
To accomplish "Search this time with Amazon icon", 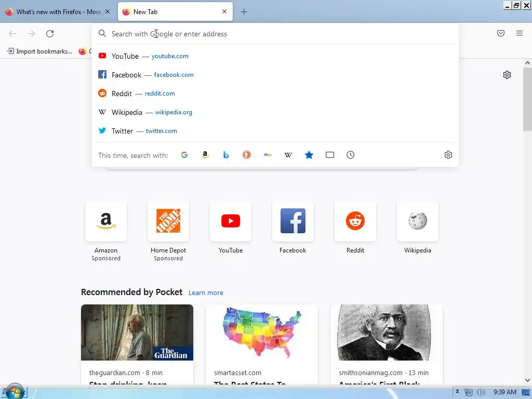I will click(x=205, y=155).
